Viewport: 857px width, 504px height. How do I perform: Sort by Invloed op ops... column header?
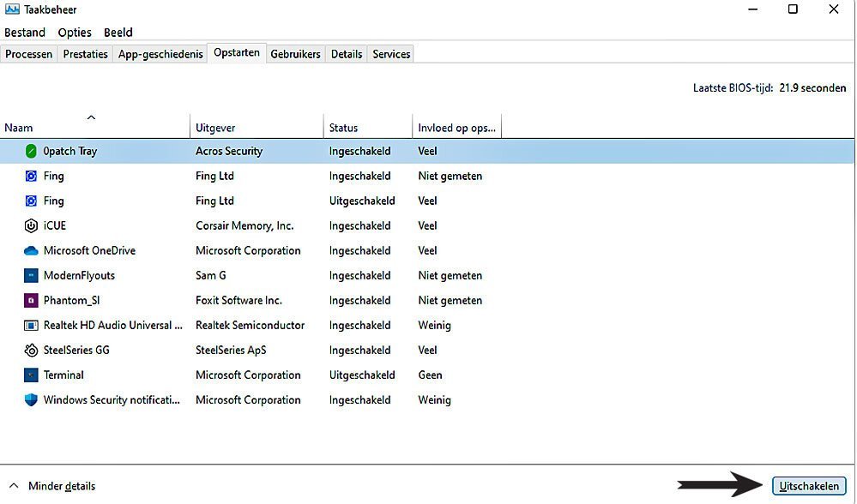[x=457, y=127]
